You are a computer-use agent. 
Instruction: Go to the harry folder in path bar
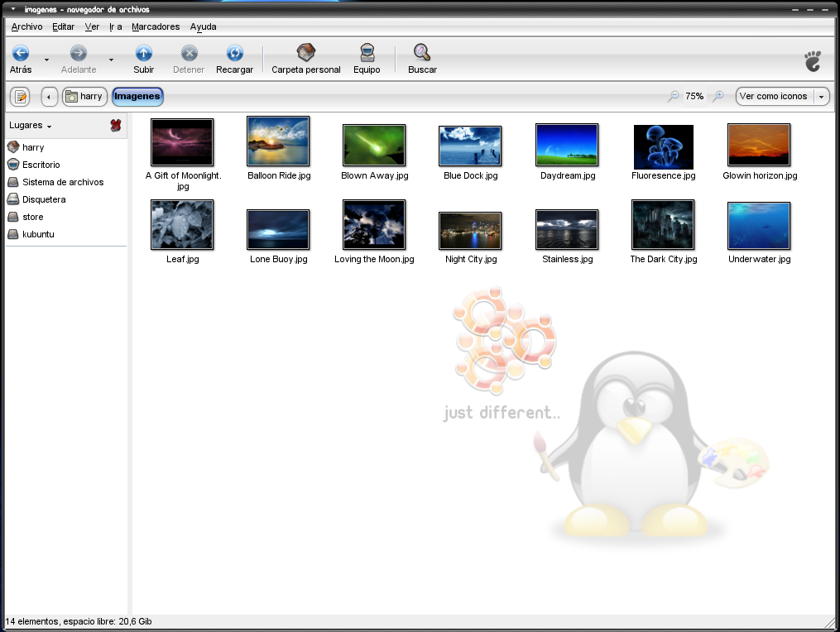[84, 97]
